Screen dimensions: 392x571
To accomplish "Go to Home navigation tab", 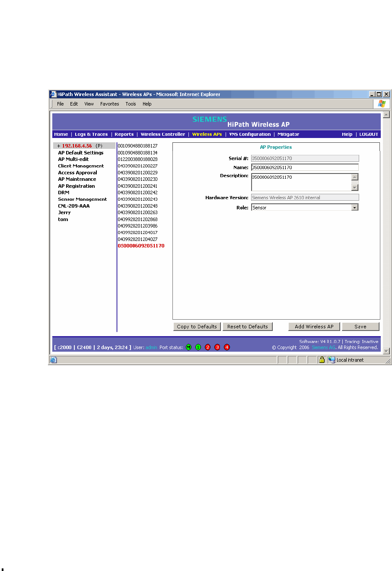I will tap(61, 134).
